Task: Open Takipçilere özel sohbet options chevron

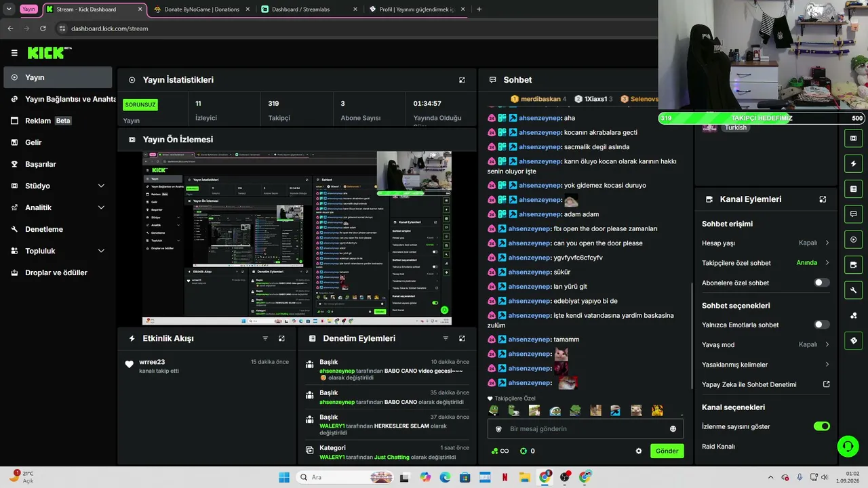Action: click(827, 263)
